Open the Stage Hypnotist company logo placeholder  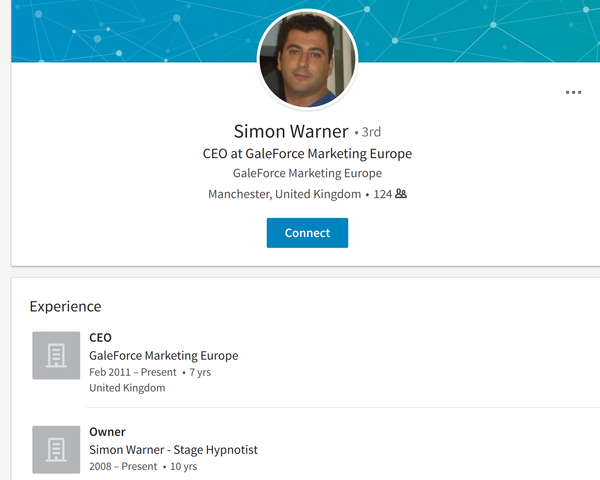point(56,449)
